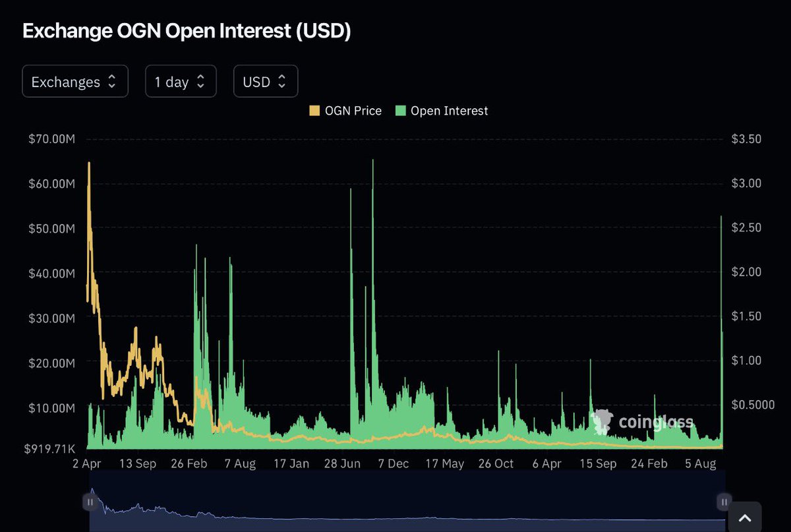Click the 6 Apr date label
791x532 pixels.
coord(547,464)
